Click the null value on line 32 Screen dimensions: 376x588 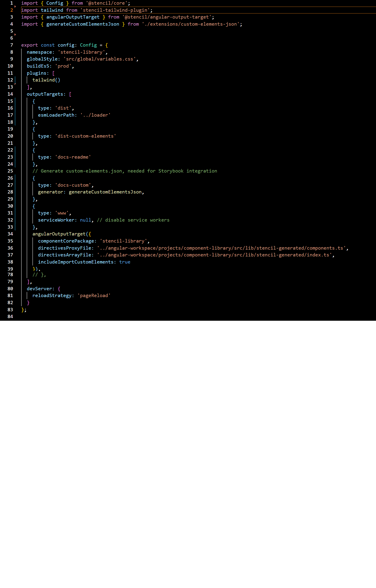(86, 220)
